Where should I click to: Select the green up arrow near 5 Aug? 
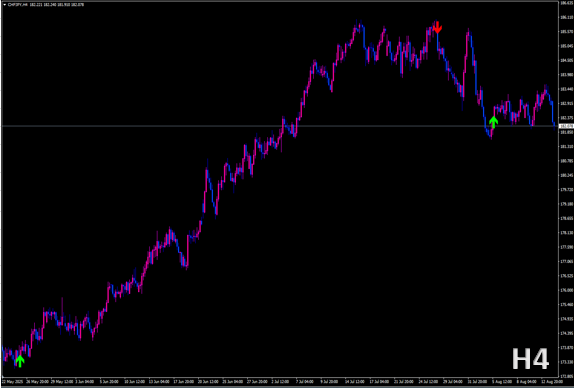pyautogui.click(x=494, y=122)
